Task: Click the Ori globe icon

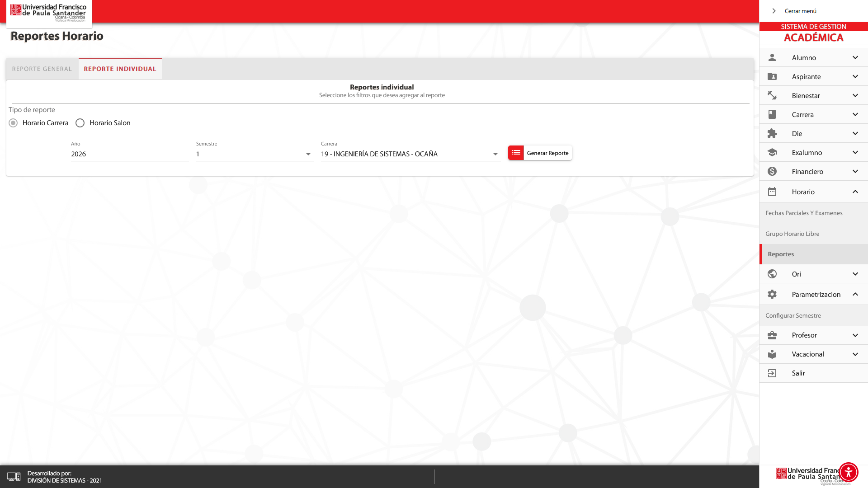Action: point(772,274)
